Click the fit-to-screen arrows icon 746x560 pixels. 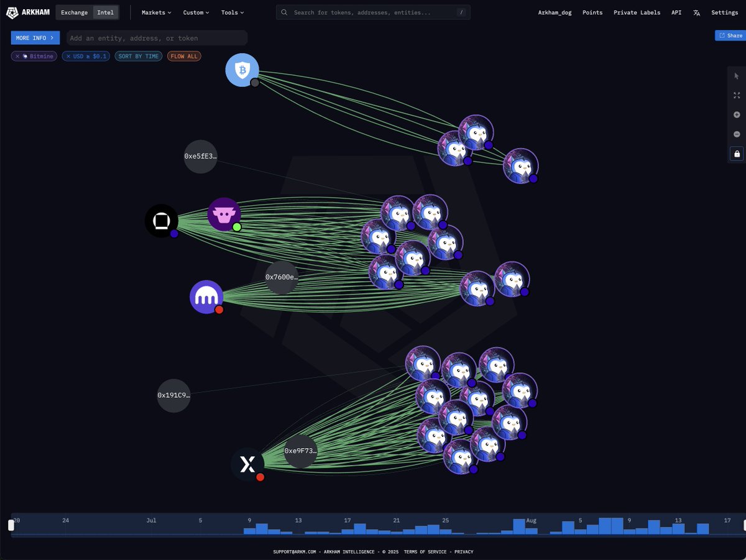coord(737,95)
